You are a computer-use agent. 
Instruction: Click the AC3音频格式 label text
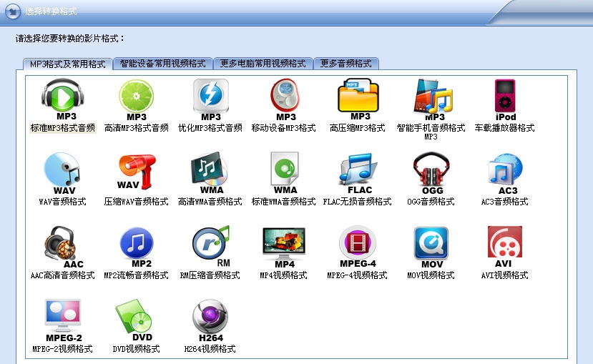point(504,202)
